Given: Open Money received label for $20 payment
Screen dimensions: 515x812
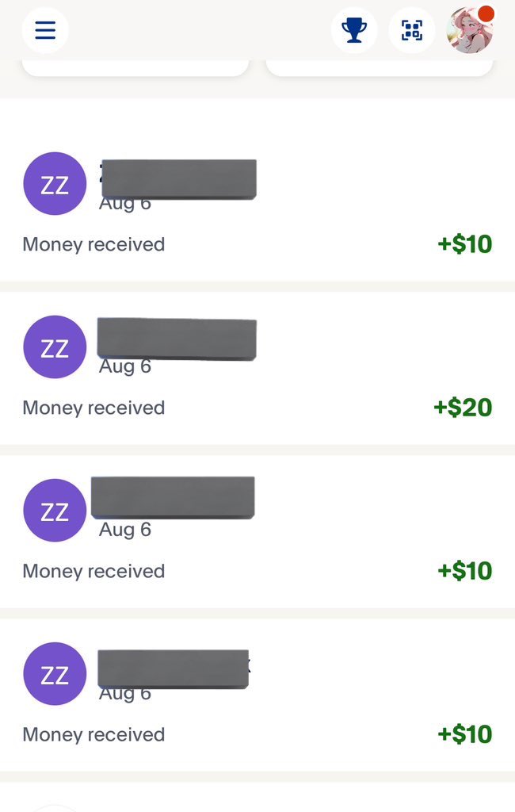Looking at the screenshot, I should [x=93, y=408].
